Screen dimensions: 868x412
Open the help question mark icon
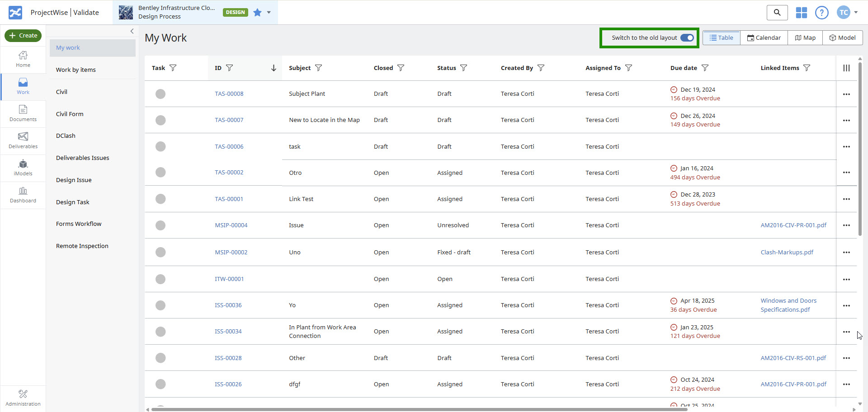pos(821,13)
